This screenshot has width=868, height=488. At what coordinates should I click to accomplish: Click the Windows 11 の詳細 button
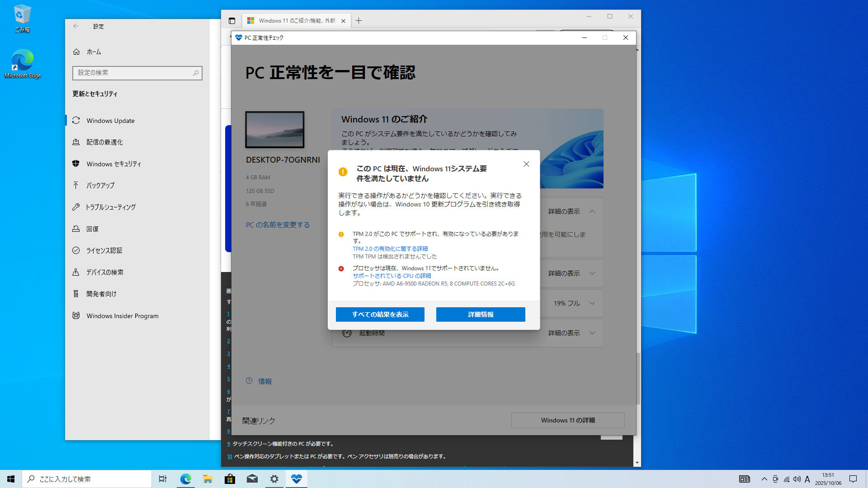pos(567,420)
